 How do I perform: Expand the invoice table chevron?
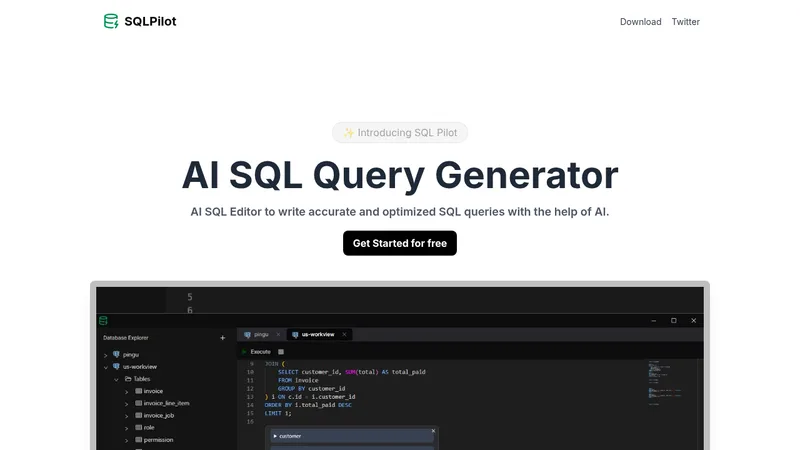pos(127,392)
